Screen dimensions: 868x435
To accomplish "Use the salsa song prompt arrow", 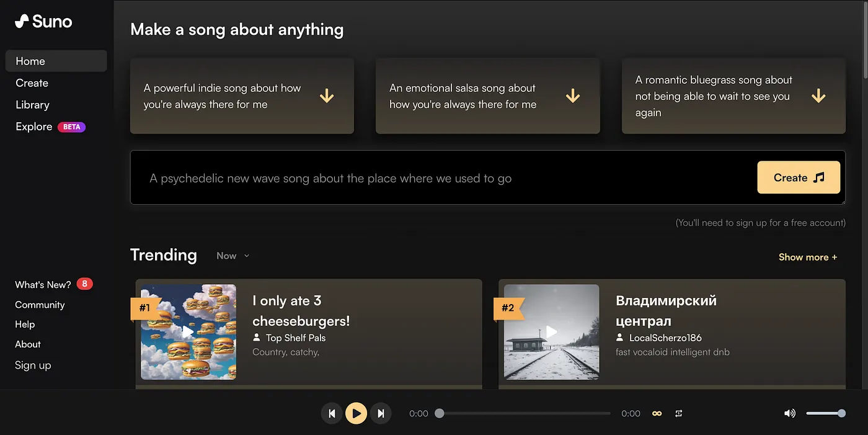I will pos(573,96).
